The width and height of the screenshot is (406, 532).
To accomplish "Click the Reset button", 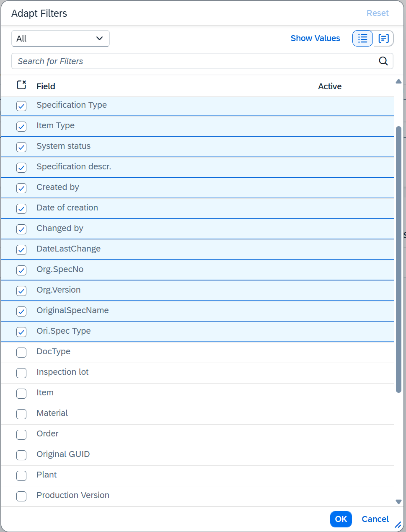I will [x=377, y=13].
